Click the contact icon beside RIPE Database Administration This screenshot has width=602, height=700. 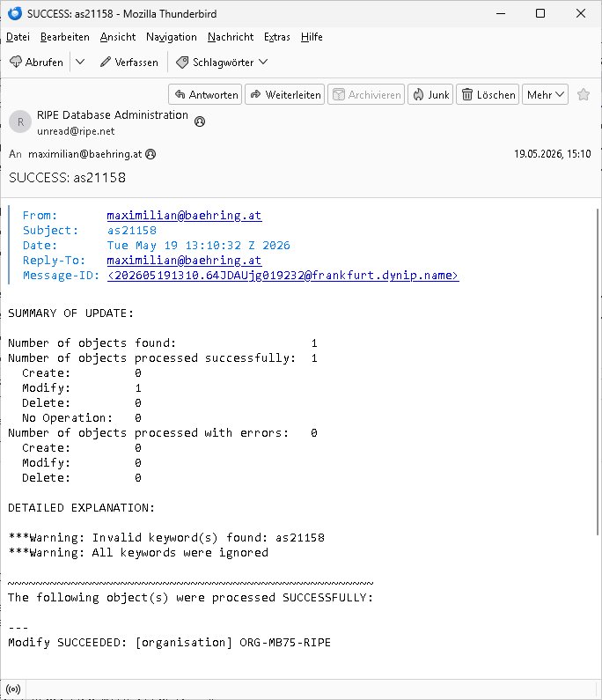200,122
